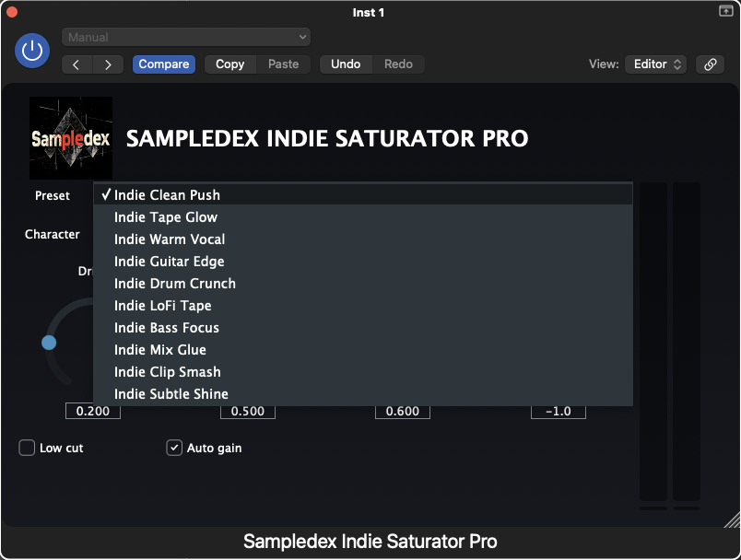
Task: Disable the Auto gain checkbox
Action: pyautogui.click(x=173, y=448)
